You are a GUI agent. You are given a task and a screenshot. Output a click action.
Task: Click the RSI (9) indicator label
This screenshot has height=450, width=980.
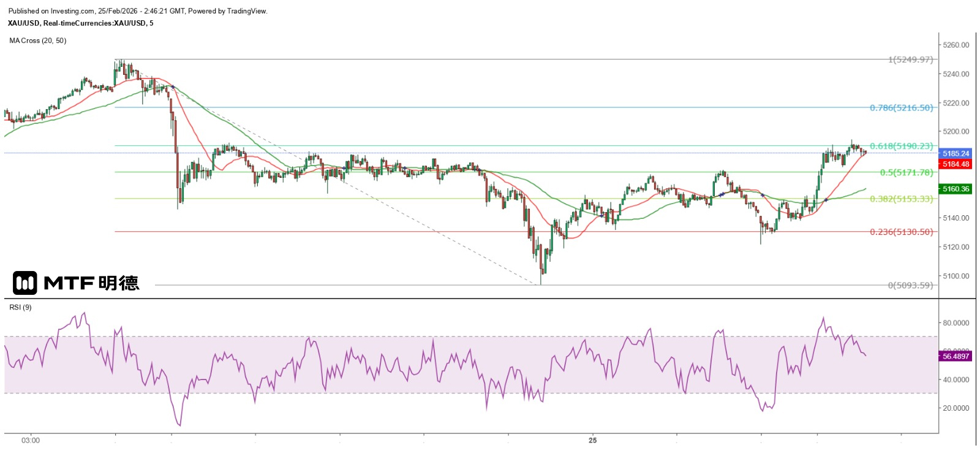[x=20, y=307]
